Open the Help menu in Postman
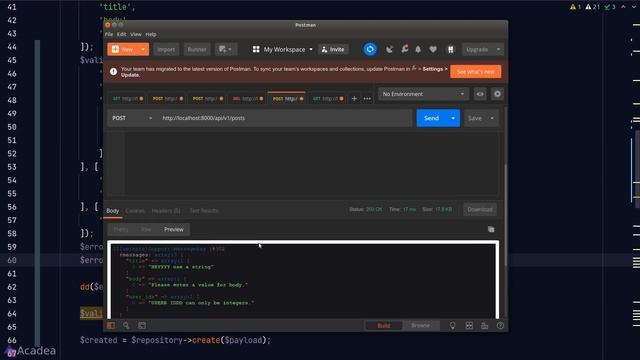640x360 pixels. (x=151, y=34)
